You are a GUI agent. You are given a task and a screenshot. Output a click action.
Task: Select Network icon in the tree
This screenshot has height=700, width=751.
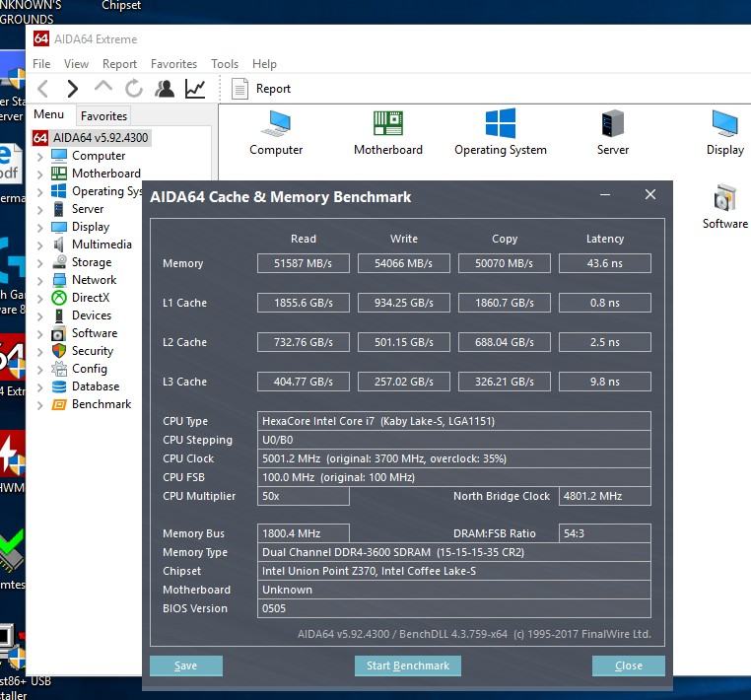pyautogui.click(x=59, y=280)
